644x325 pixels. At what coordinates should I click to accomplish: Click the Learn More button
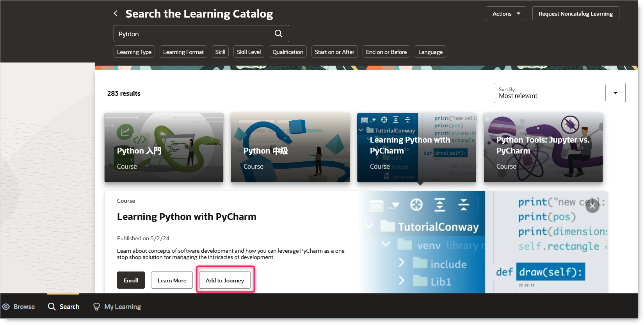pos(172,280)
